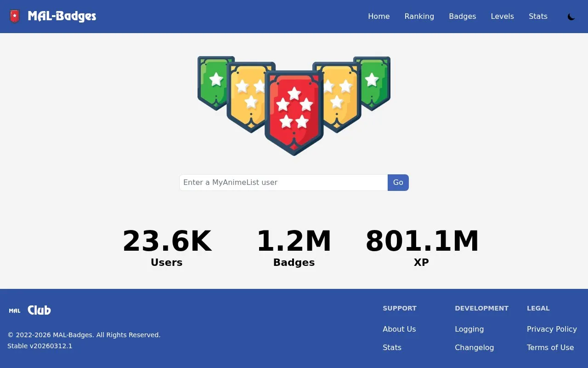
Task: Open the MAL Club logo in footer
Action: click(30, 310)
